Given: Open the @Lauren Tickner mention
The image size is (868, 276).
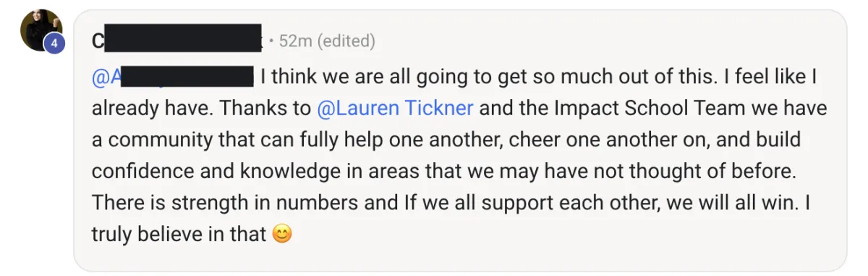Looking at the screenshot, I should [x=395, y=109].
